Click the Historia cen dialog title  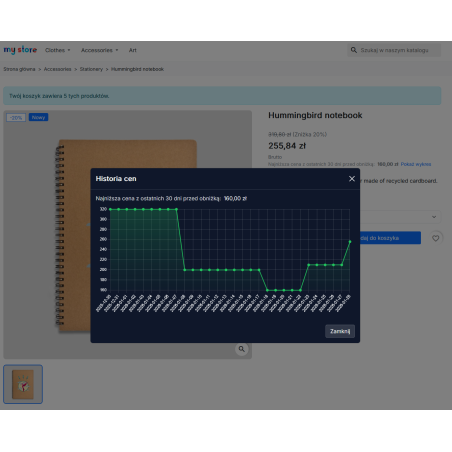[116, 179]
